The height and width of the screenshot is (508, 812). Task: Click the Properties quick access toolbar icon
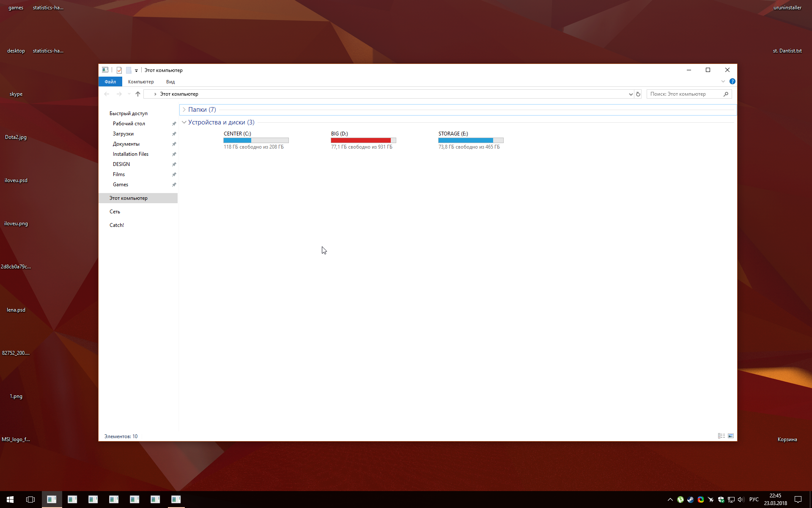pos(119,70)
